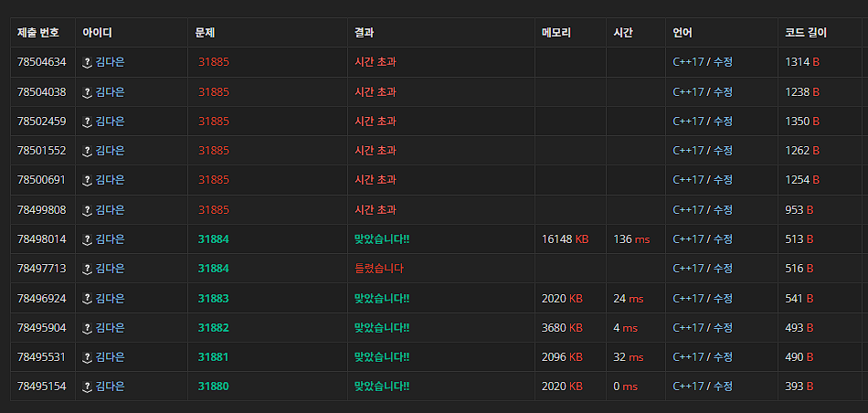Open problem 31885 link in row 78502459
The image size is (868, 413).
tap(214, 122)
